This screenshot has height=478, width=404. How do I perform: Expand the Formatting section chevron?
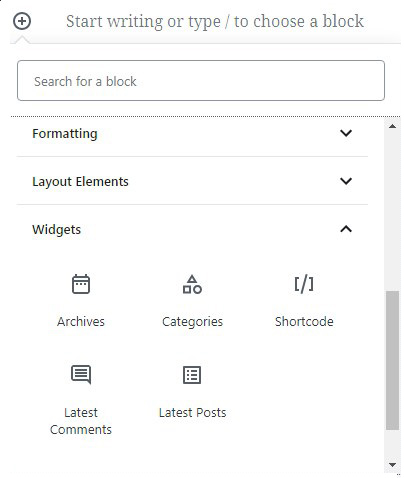(346, 133)
